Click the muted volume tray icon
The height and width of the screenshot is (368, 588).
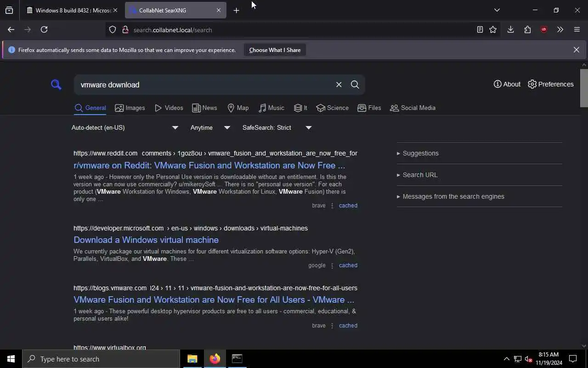[x=529, y=359]
